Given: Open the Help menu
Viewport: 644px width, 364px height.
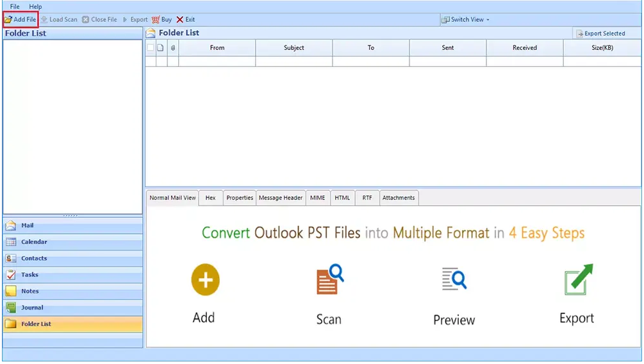Looking at the screenshot, I should point(35,6).
